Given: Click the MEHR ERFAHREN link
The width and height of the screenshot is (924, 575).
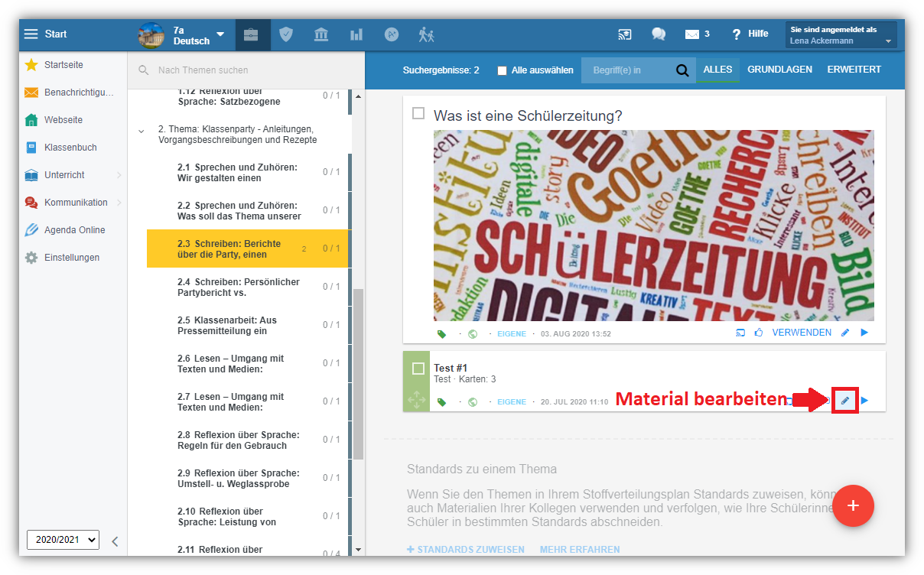Looking at the screenshot, I should 580,550.
